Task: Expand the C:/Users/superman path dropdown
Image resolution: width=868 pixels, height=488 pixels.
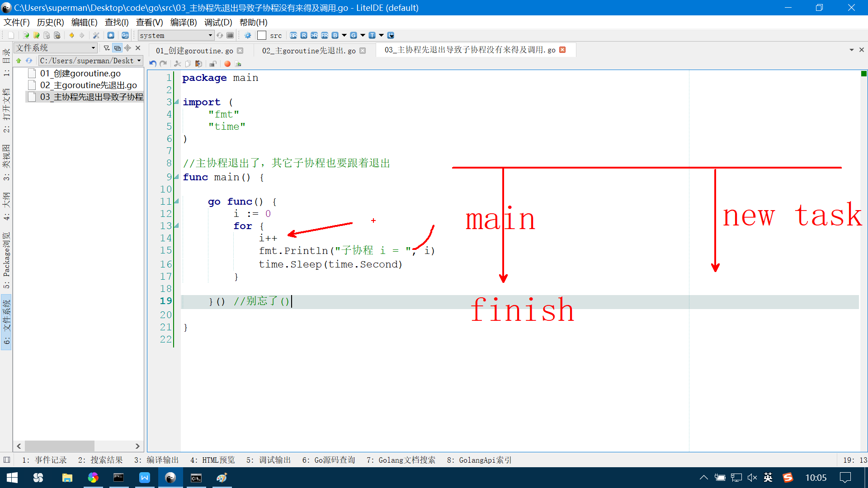Action: pos(139,61)
